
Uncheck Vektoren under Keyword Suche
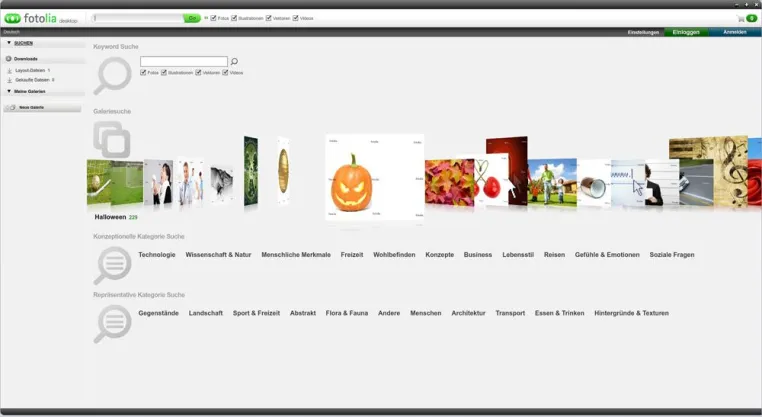[x=198, y=72]
